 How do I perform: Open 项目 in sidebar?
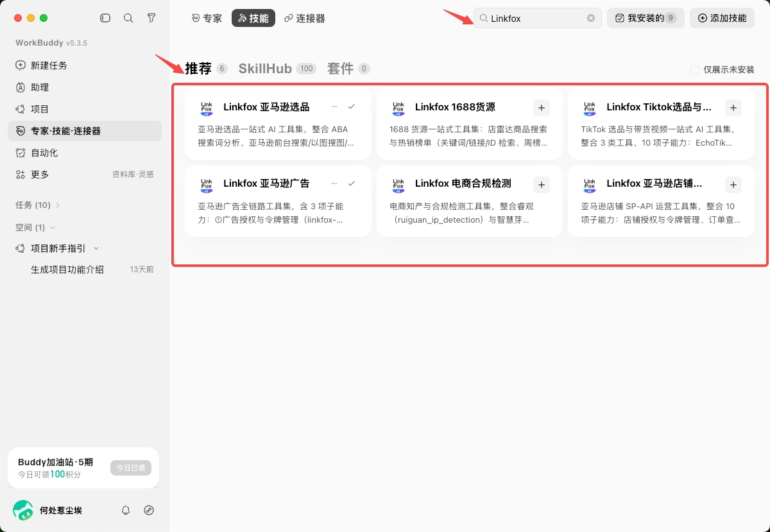click(x=85, y=109)
